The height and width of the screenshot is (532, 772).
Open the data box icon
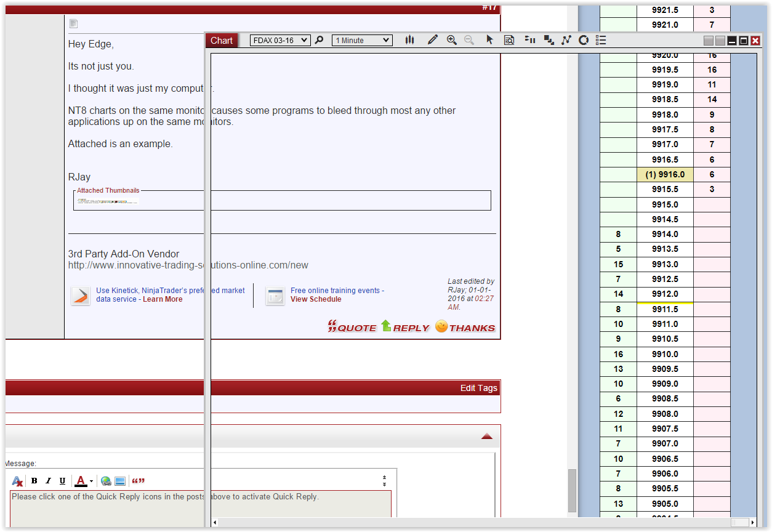pos(509,40)
